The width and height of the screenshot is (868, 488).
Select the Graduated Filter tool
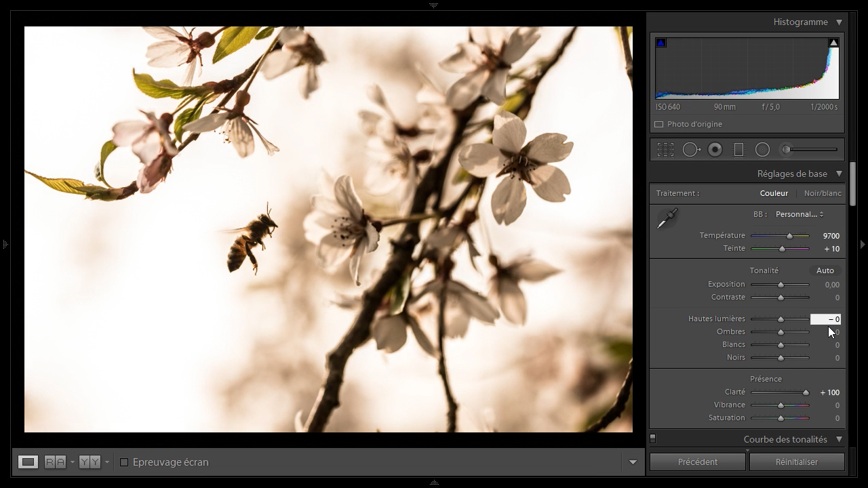tap(739, 150)
